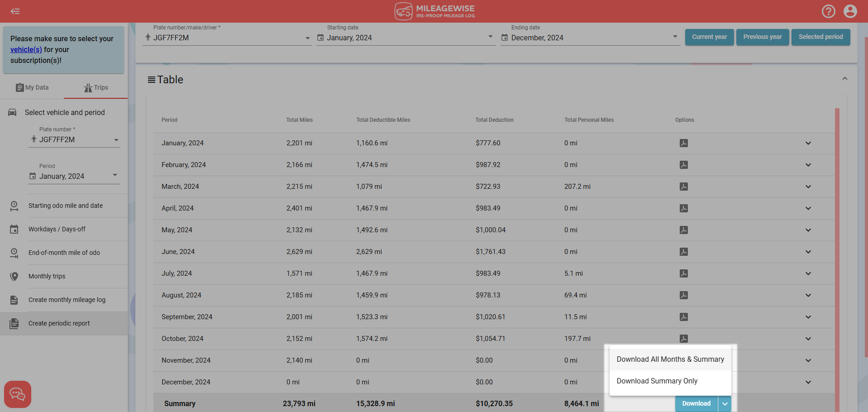Open sidebar Period dropdown showing January, 2024
This screenshot has height=412, width=868.
click(x=74, y=176)
